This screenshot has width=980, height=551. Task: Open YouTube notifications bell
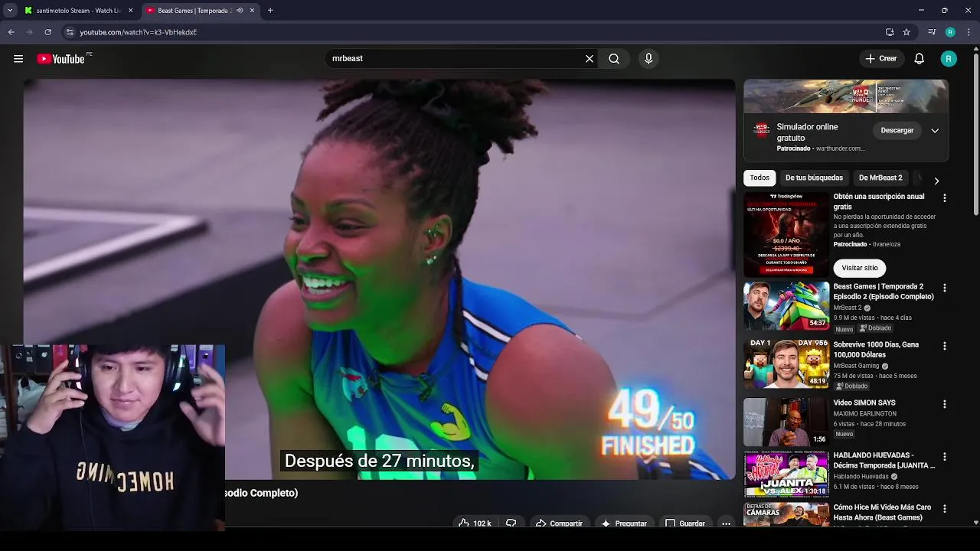click(x=920, y=59)
